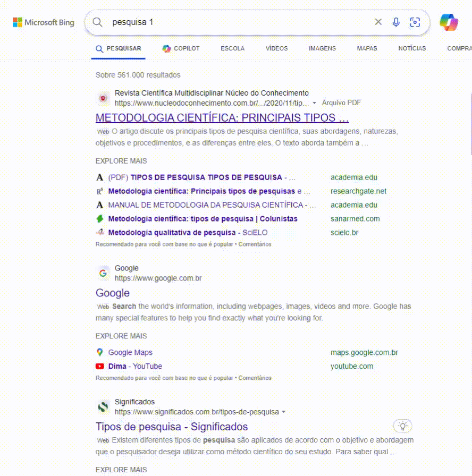Open 'Metodologia científica: Principais tipos de pesquisas' link
Screen dimensions: 472x476
209,191
